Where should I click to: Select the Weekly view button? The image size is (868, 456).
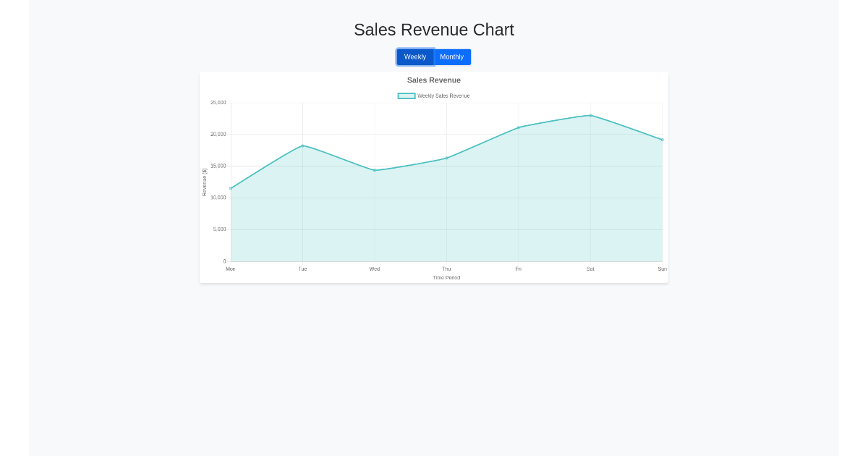(414, 56)
